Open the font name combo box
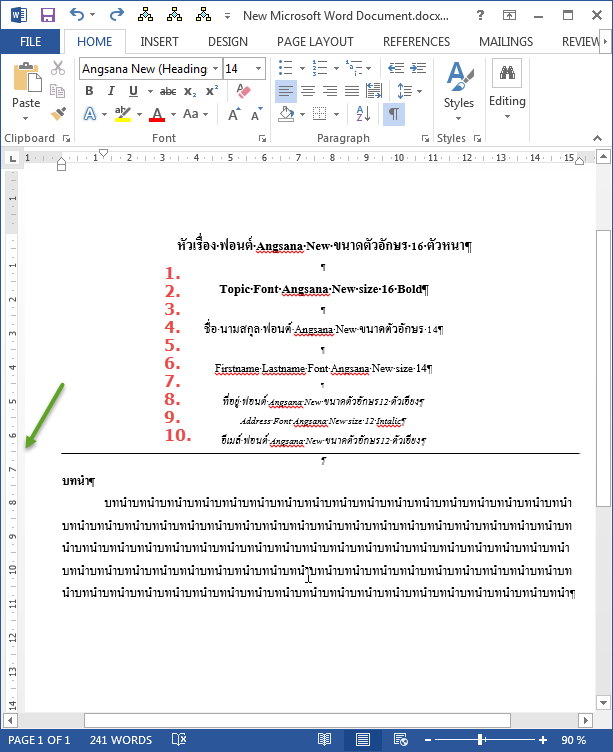Image resolution: width=613 pixels, height=752 pixels. click(x=150, y=69)
